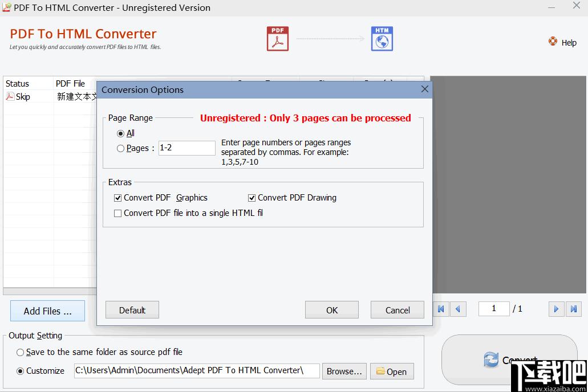Cancel the Conversion Options dialog
This screenshot has width=588, height=392.
(x=397, y=310)
